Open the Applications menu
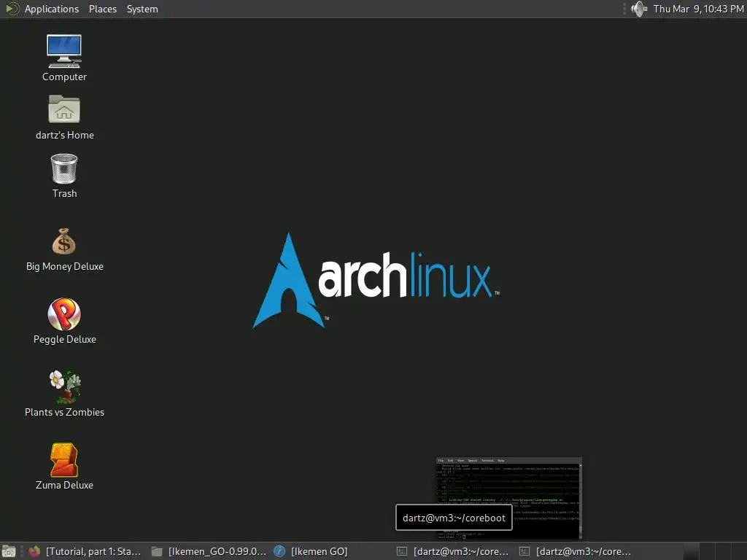747x560 pixels. (52, 9)
